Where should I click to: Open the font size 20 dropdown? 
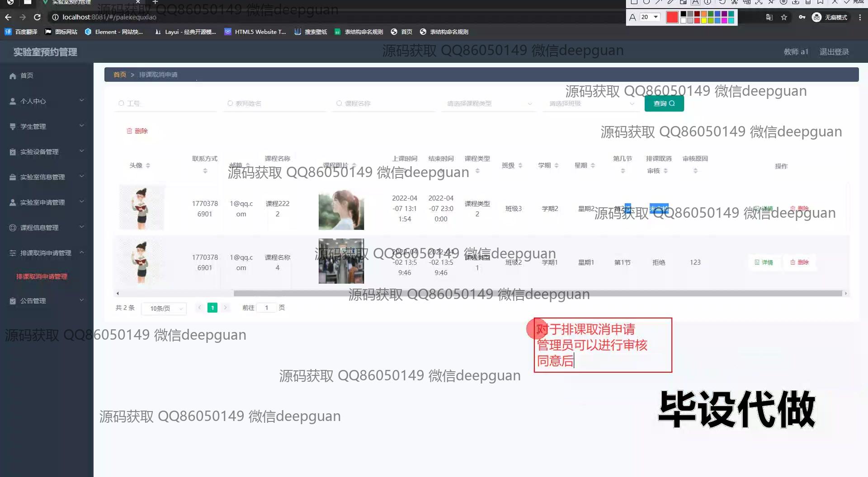click(x=650, y=17)
